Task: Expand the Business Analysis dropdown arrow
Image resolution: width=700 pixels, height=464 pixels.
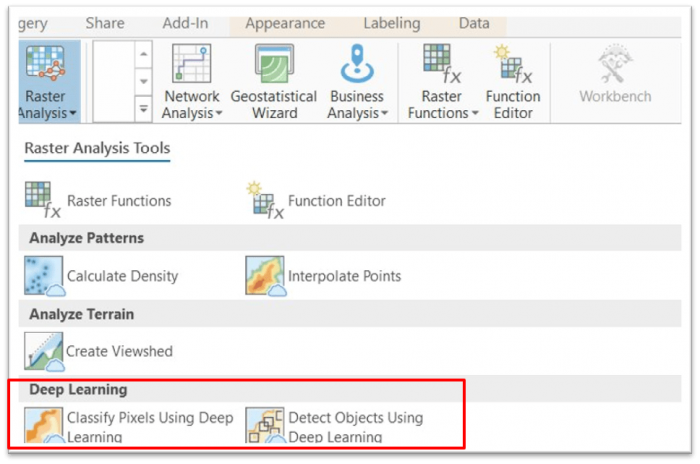Action: pyautogui.click(x=386, y=114)
